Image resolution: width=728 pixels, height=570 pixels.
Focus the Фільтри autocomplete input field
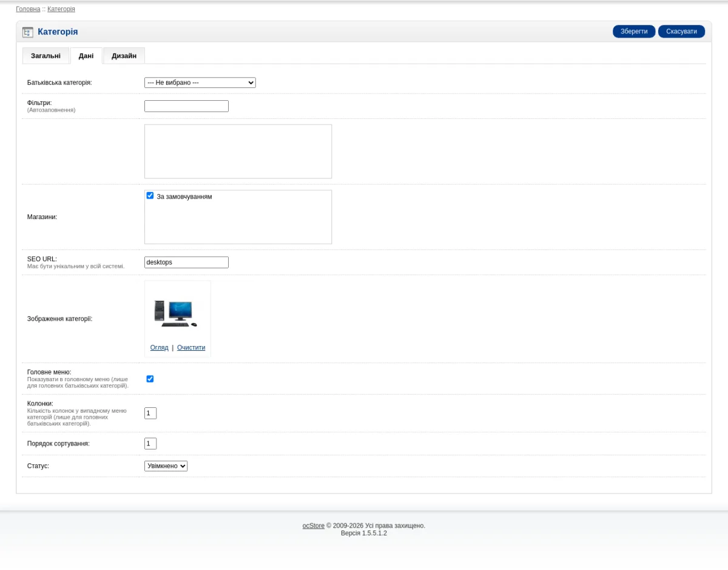pos(186,106)
